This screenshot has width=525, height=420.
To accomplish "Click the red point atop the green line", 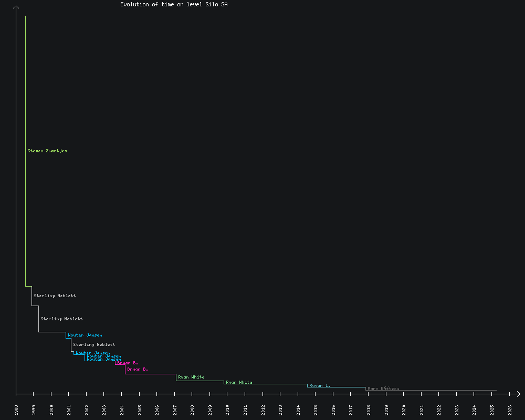I will [x=25, y=16].
